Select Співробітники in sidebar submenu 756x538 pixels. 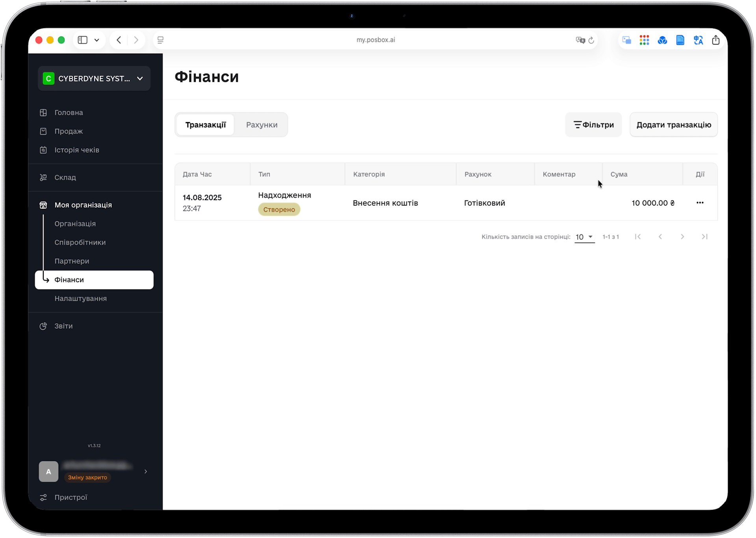(x=80, y=243)
